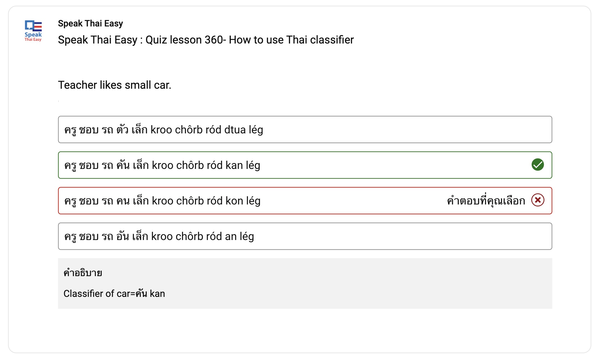Select answer with 'ród an lég'
Image resolution: width=605 pixels, height=364 pixels.
[305, 236]
